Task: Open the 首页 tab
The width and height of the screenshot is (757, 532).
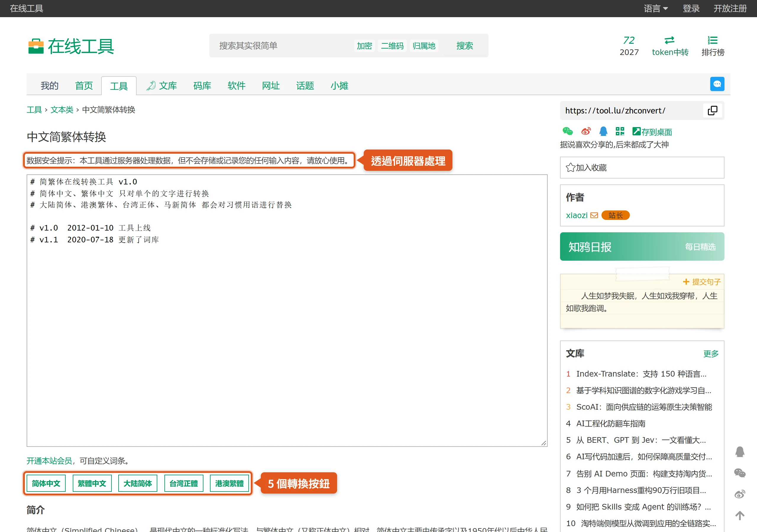Action: tap(84, 86)
